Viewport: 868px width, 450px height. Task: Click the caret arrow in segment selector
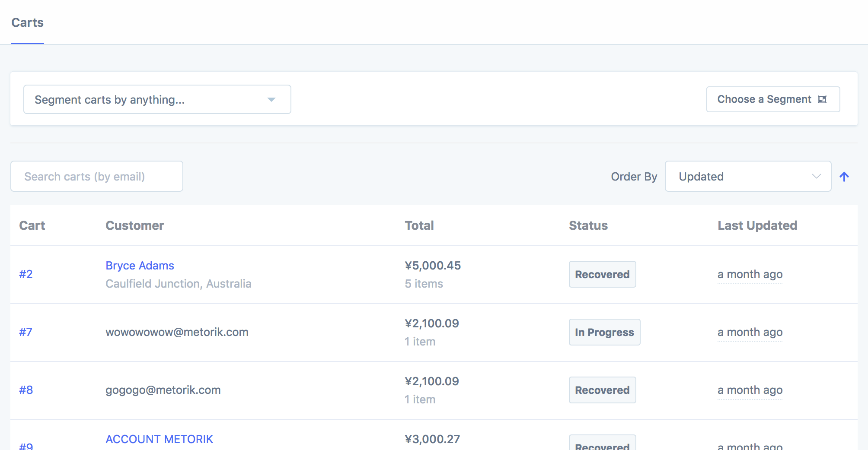pyautogui.click(x=271, y=100)
